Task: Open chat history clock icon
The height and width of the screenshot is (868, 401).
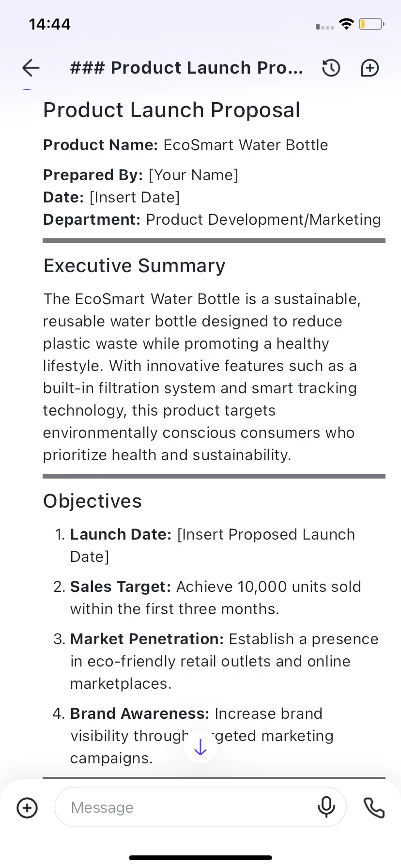Action: [331, 68]
